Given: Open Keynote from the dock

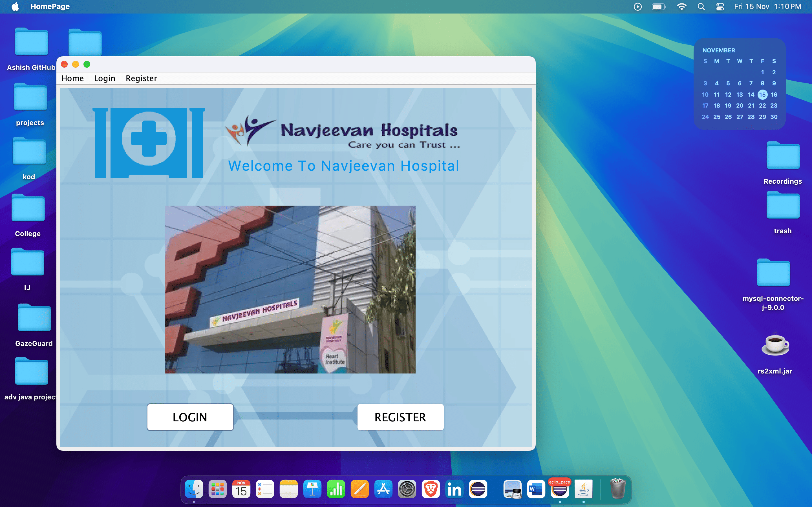Looking at the screenshot, I should coord(312,489).
